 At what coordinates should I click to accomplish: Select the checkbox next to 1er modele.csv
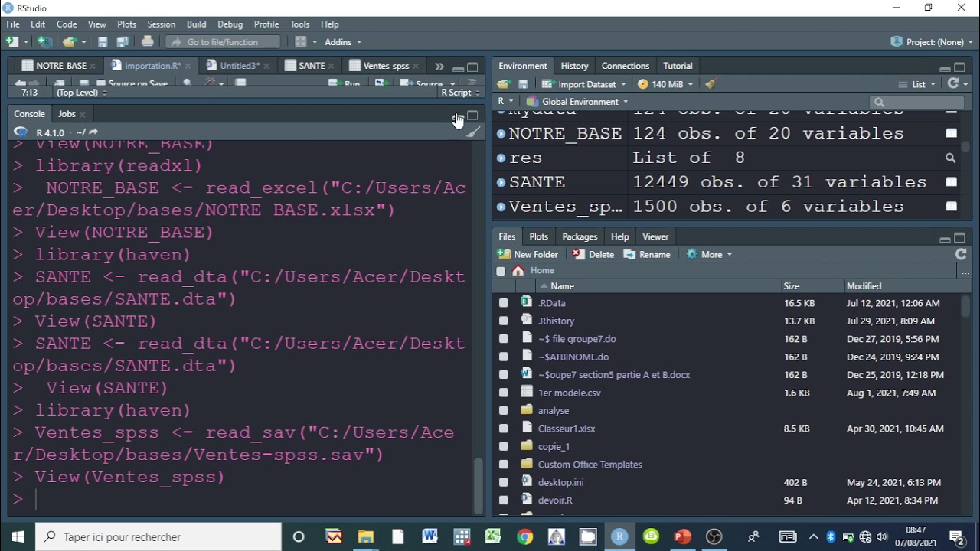tap(503, 393)
